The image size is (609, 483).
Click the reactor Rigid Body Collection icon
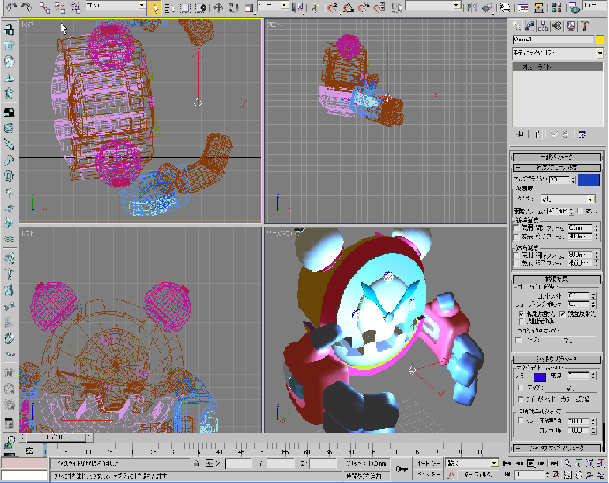(9, 30)
